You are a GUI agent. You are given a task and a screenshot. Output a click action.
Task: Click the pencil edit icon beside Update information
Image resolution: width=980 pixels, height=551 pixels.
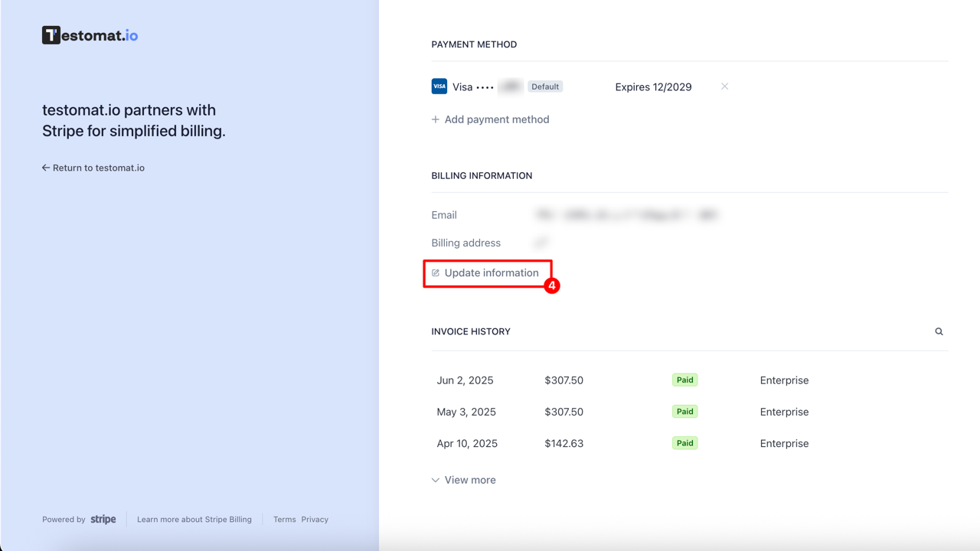436,273
